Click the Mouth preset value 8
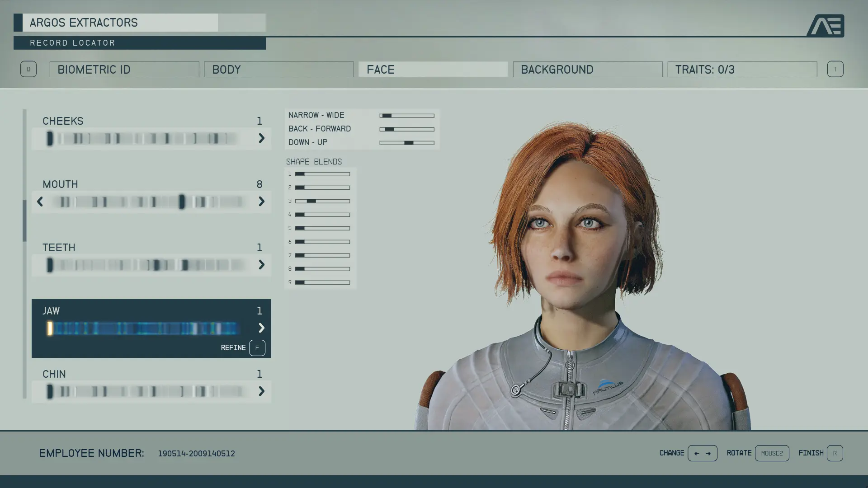 259,184
